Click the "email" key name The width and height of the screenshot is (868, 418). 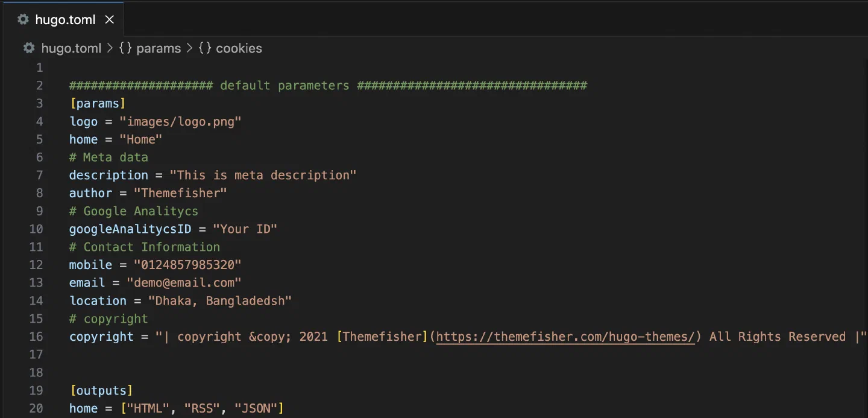point(87,282)
